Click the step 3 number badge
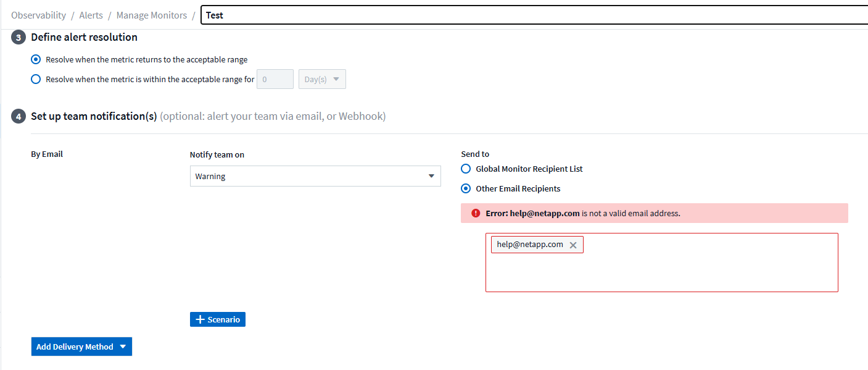 coord(19,38)
